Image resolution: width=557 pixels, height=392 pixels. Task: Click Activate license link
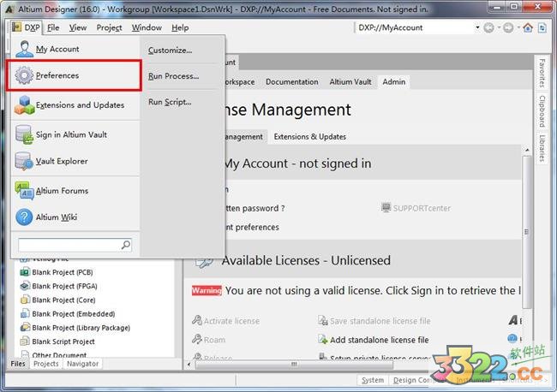(x=231, y=321)
